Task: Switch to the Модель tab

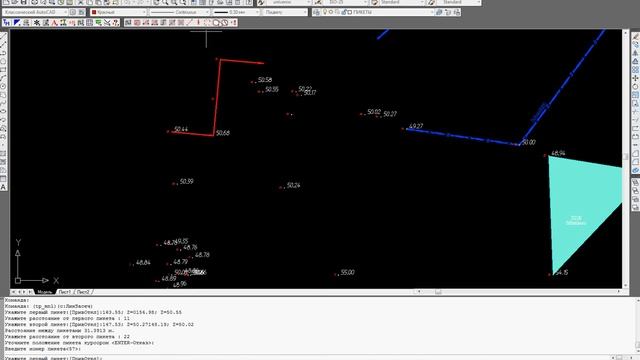Action: point(44,292)
